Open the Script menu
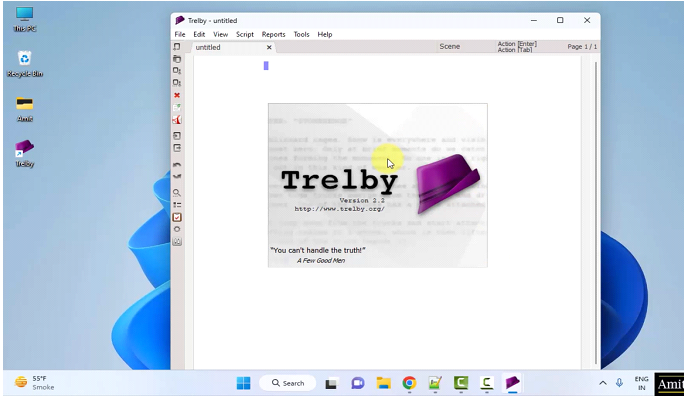 click(245, 34)
